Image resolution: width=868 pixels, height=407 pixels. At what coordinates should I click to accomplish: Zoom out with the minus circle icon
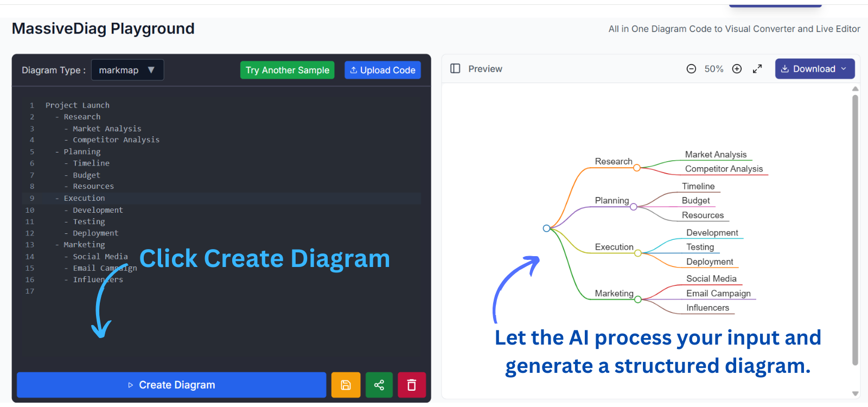(691, 68)
